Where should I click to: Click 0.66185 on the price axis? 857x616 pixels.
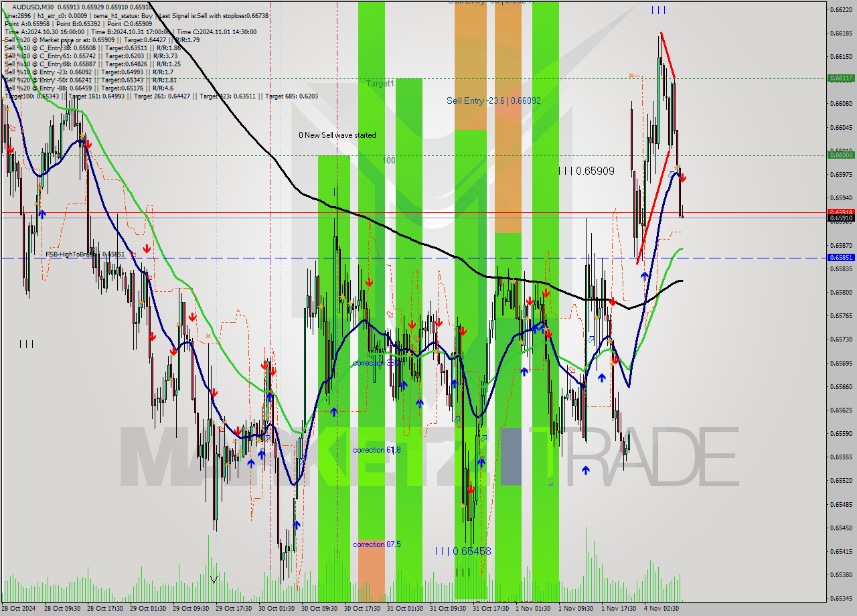tap(841, 33)
